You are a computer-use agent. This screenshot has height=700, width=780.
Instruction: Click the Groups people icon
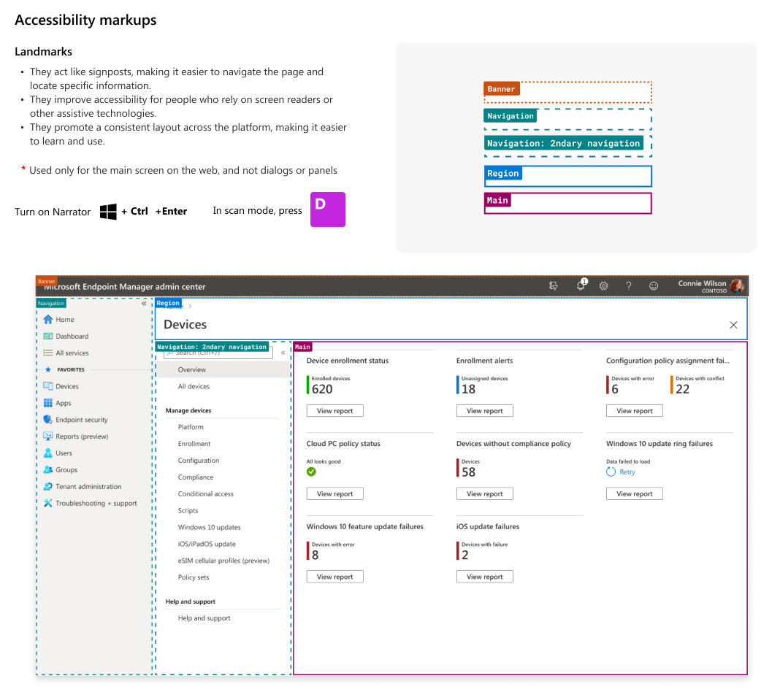point(47,469)
